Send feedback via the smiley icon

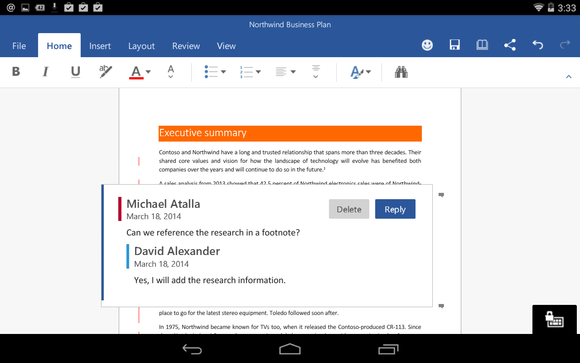tap(427, 45)
